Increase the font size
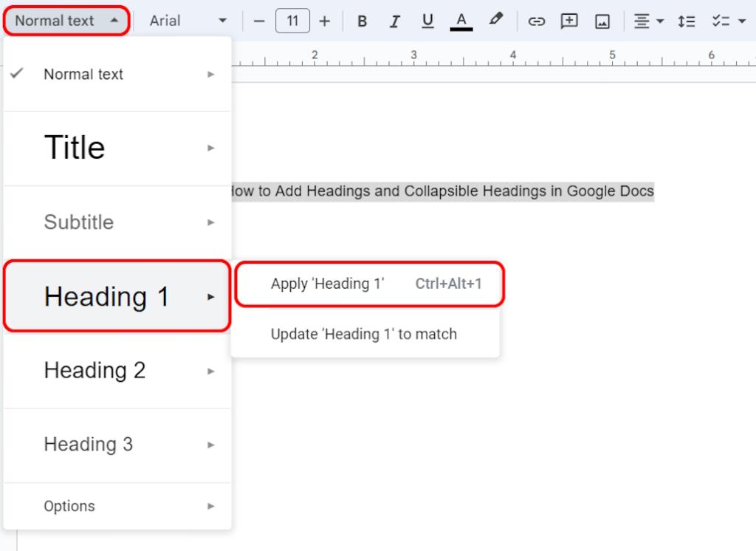This screenshot has width=756, height=551. click(x=325, y=21)
